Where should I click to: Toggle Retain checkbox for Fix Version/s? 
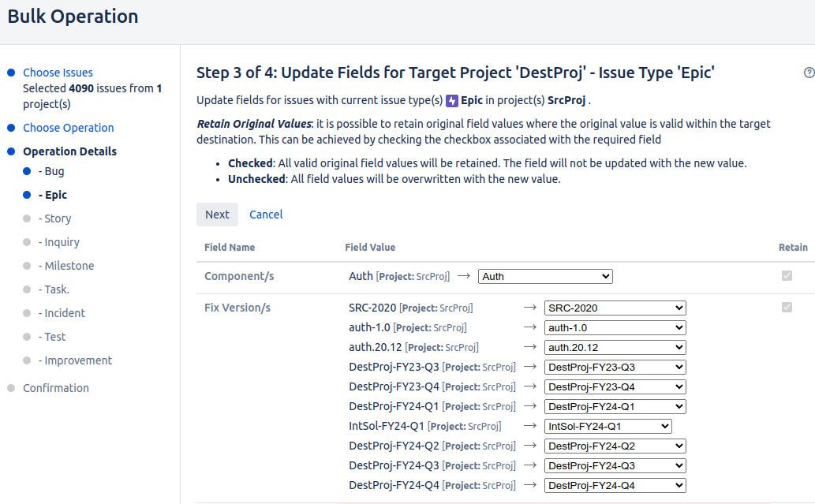coord(787,308)
